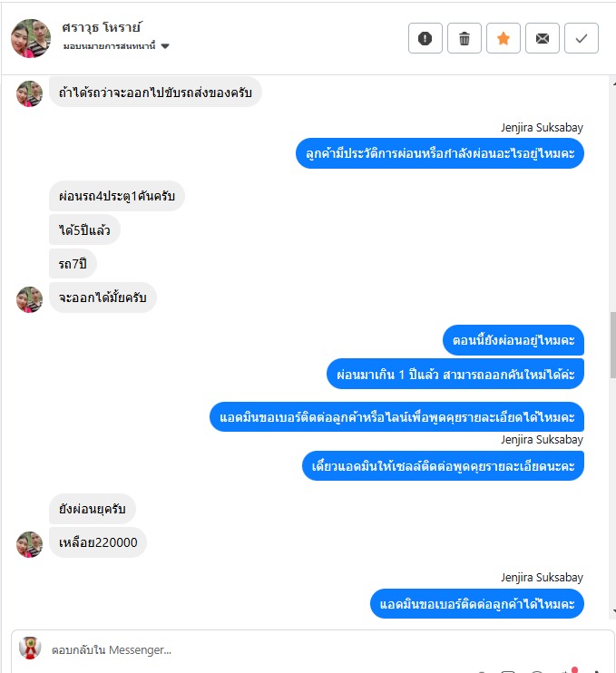Viewport: 616px width, 673px height.
Task: Mark conversation as spam with exclamation icon
Action: click(x=425, y=38)
